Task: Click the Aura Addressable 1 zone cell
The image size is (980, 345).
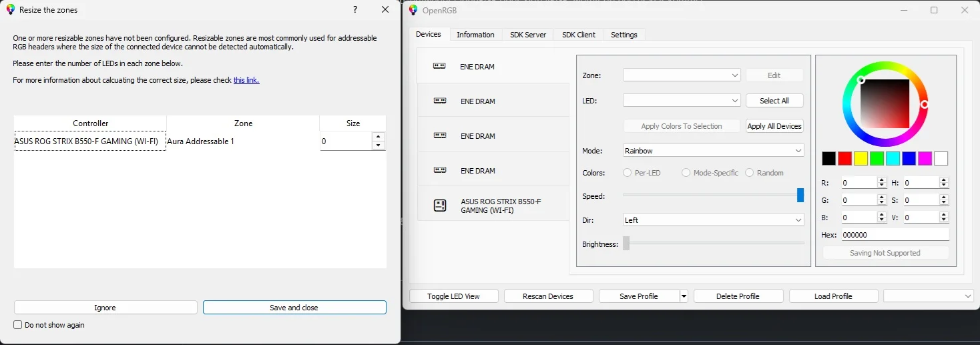Action: coord(243,141)
